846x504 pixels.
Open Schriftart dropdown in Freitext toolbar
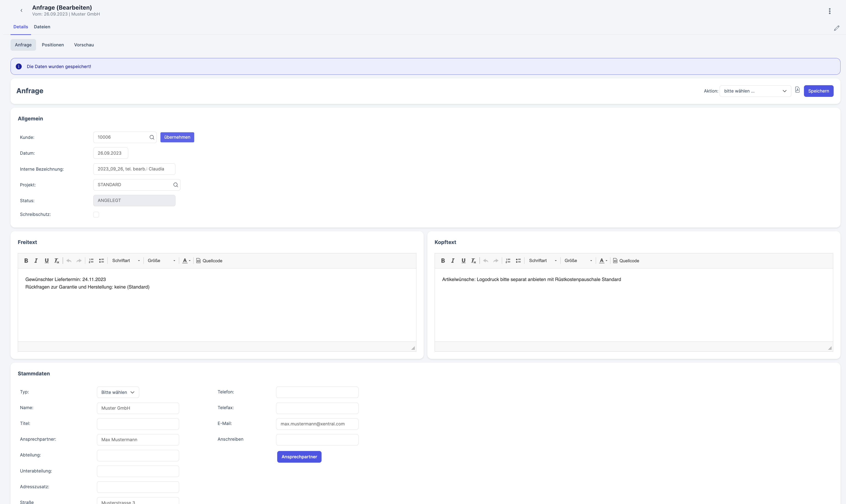pos(126,260)
